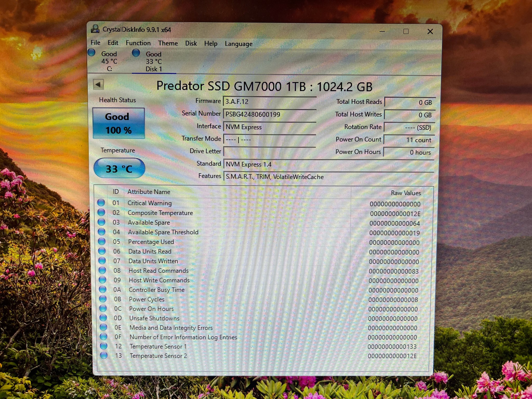
Task: Select the Temperature Sensor 2 attribute name
Action: (158, 356)
